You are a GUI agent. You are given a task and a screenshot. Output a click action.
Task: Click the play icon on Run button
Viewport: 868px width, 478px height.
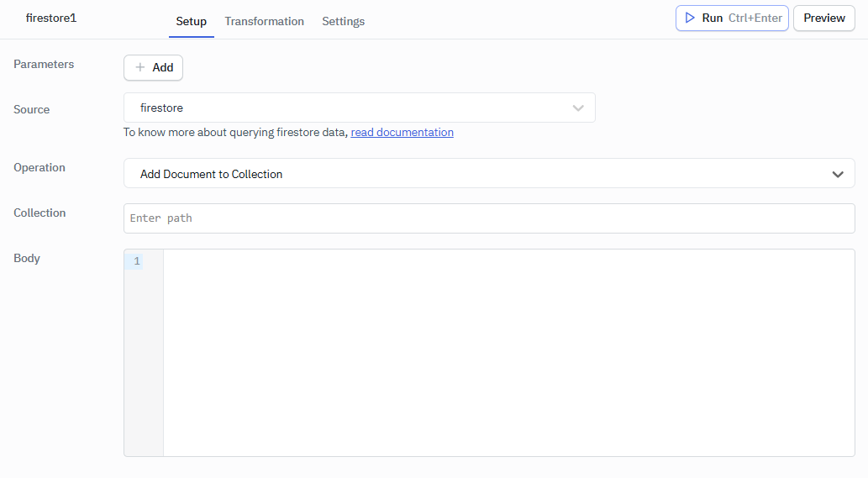point(690,18)
